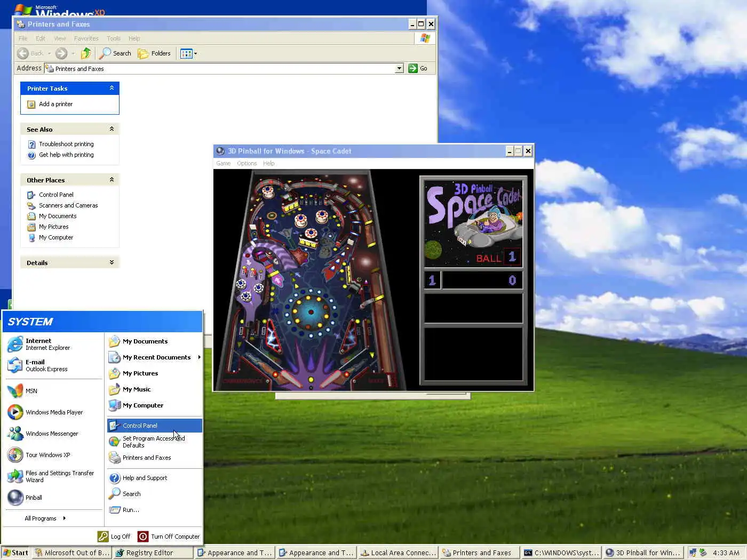747x560 pixels.
Task: Click Add a printer link
Action: pyautogui.click(x=55, y=104)
